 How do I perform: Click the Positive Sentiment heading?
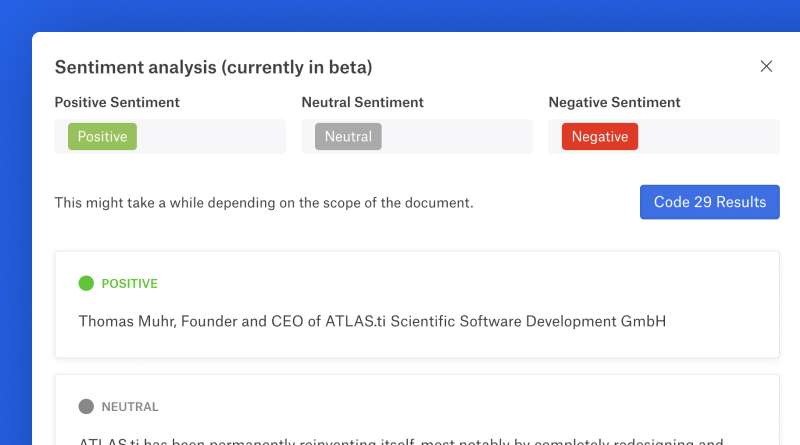pos(117,102)
